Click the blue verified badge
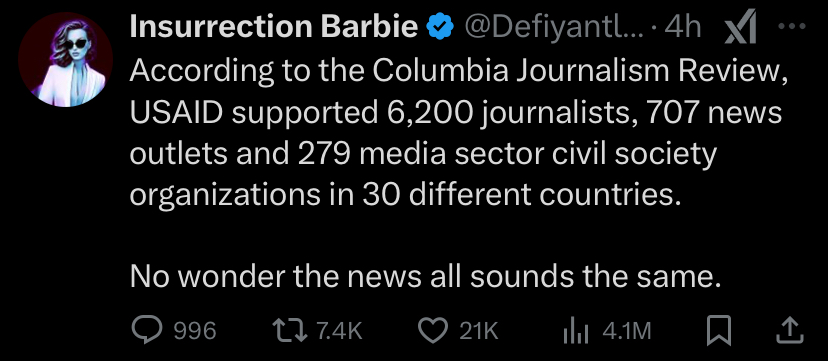 click(x=439, y=27)
